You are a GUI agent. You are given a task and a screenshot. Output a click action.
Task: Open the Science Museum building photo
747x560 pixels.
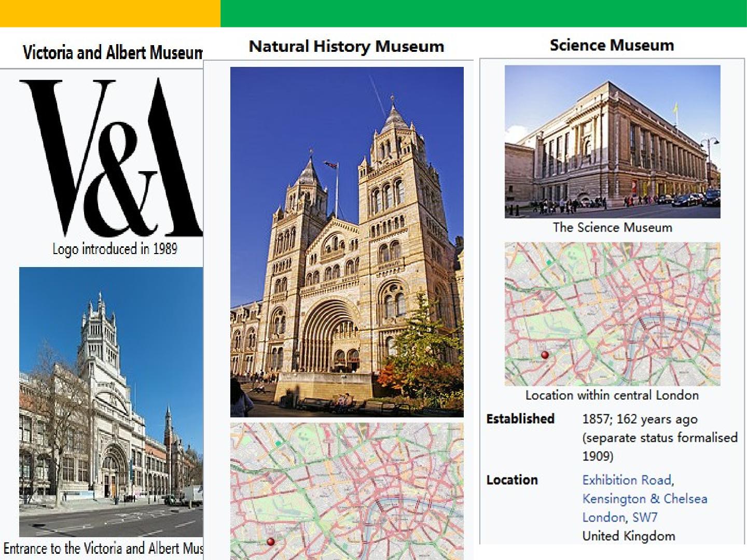[613, 142]
